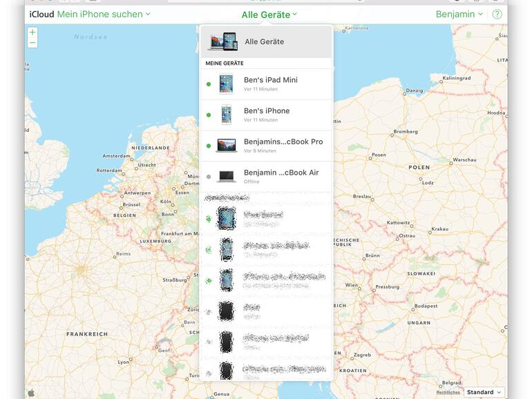Click the FRANKREICH country label
532x399 pixels.
click(x=87, y=334)
